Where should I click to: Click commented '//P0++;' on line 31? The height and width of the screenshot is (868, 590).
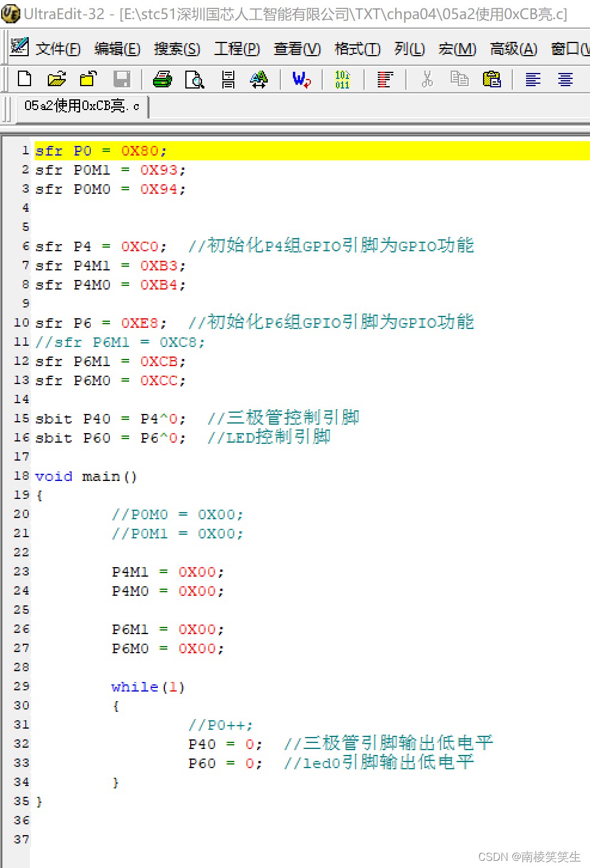(x=221, y=725)
